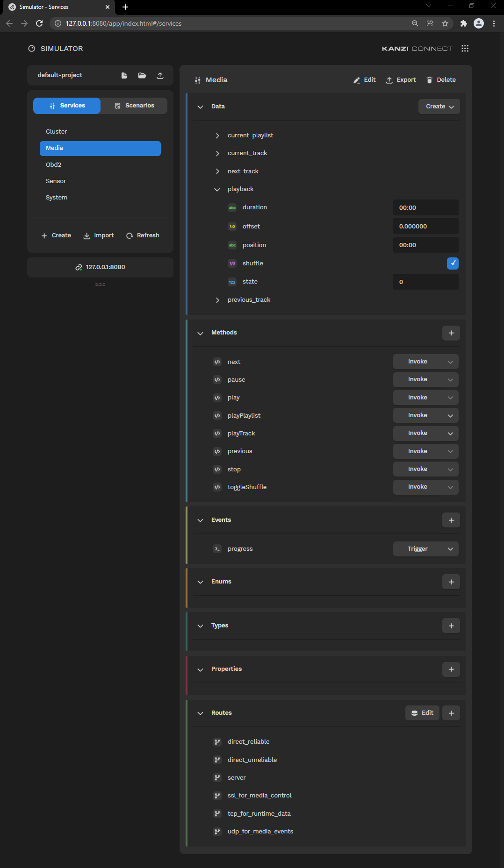Open the Kanzi Connect apps grid icon
Viewport: 504px width, 868px height.
[x=465, y=49]
